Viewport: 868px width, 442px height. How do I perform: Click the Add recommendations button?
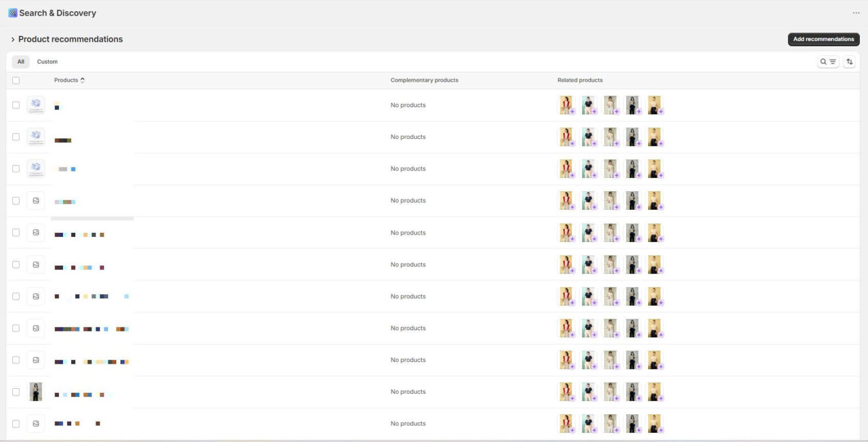(x=823, y=39)
